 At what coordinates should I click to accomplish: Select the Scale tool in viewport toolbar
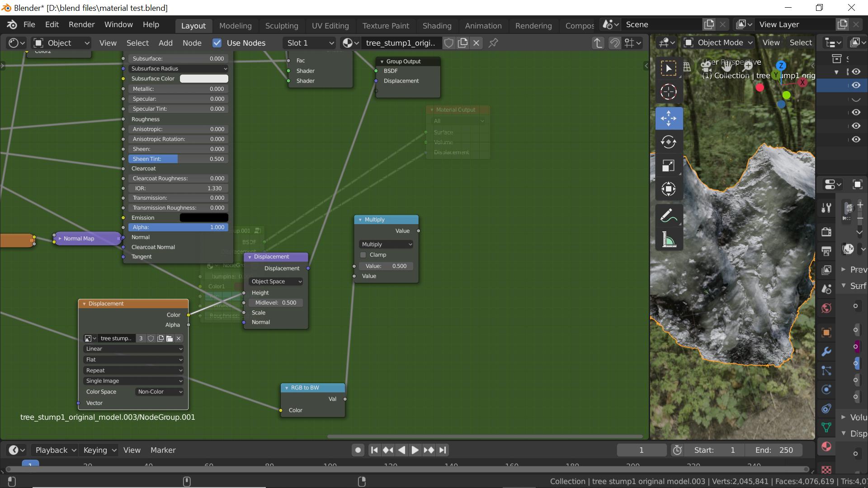(669, 165)
